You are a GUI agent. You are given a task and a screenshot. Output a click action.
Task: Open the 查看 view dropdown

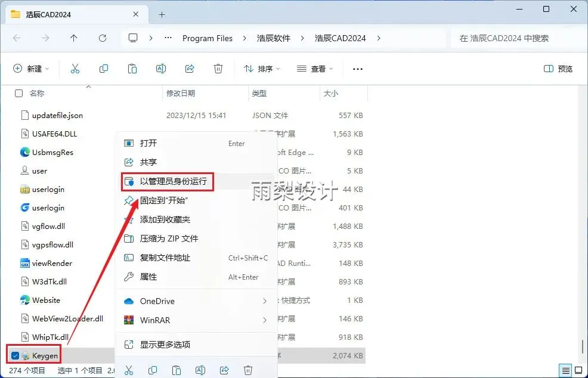[315, 69]
